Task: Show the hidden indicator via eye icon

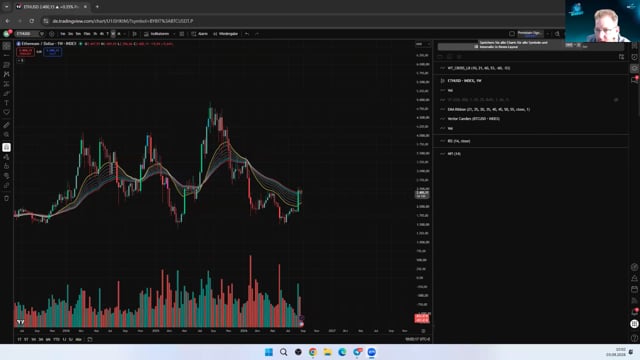Action: point(616,100)
